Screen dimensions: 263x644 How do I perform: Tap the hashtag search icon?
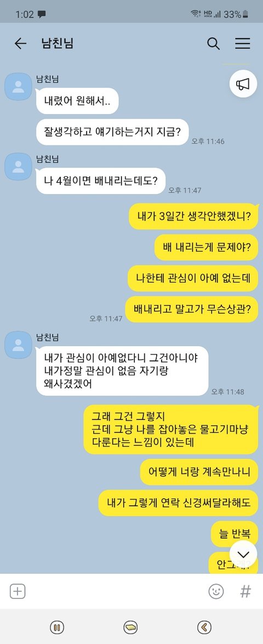click(245, 591)
